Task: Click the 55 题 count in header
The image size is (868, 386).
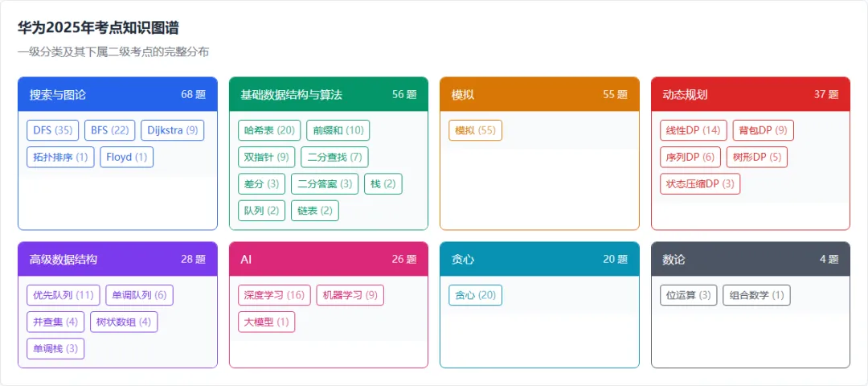Action: 616,95
